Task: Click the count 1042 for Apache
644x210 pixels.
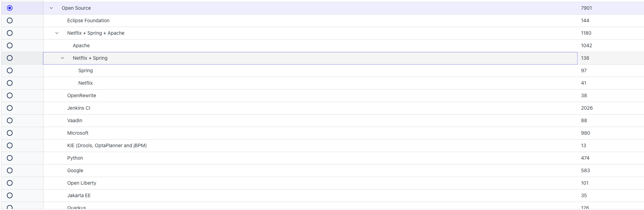Action: [586, 45]
